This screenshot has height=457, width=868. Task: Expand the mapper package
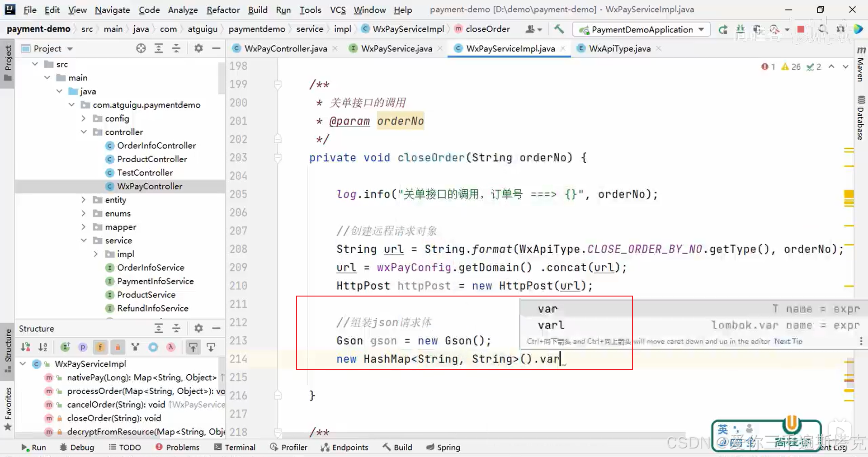[x=84, y=227]
